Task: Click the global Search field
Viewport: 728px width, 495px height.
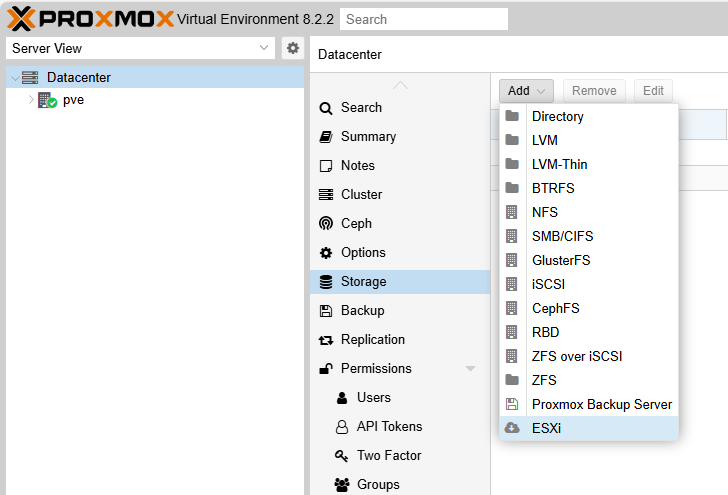Action: coord(423,19)
